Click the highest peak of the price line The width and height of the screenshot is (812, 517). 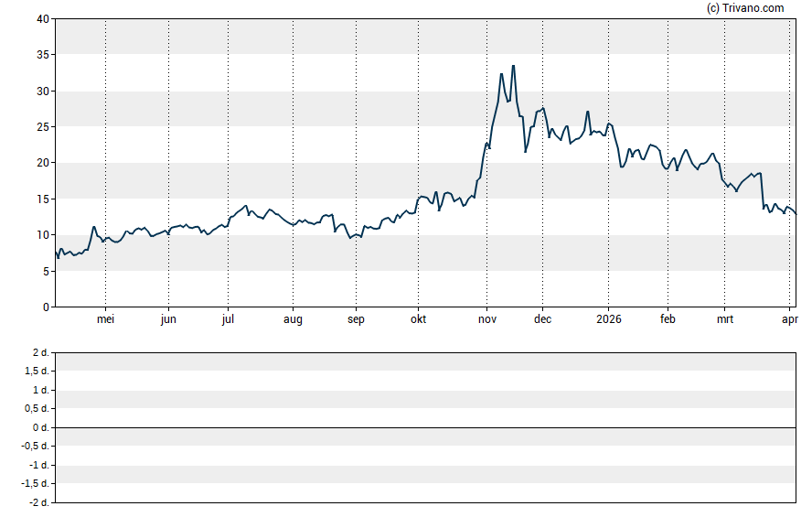513,66
